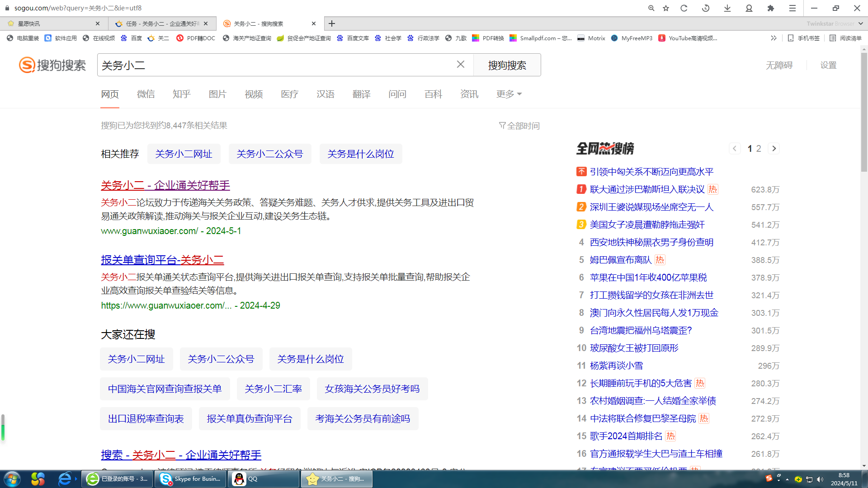Switch to the 视频 search tab
868x488 pixels.
pyautogui.click(x=254, y=94)
